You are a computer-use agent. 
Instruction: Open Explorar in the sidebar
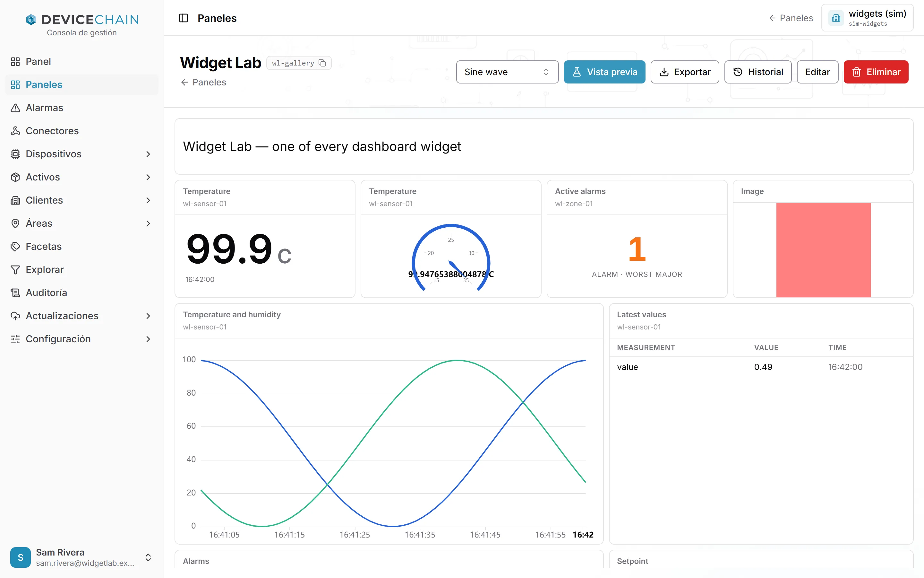pyautogui.click(x=82, y=269)
